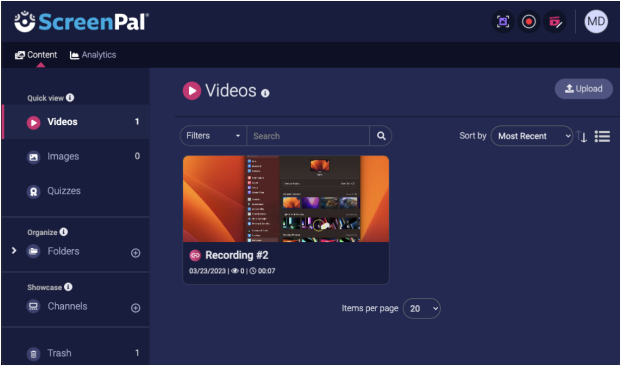Click the Videos heading info icon

(265, 93)
